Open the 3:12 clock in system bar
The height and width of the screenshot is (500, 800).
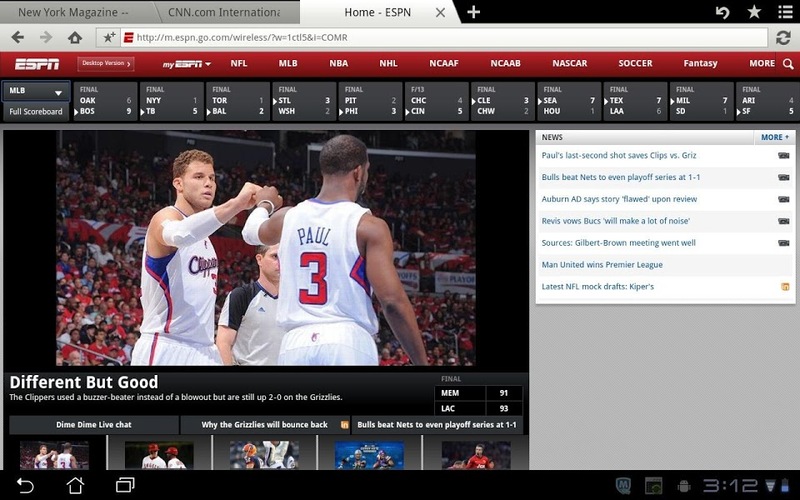[731, 485]
